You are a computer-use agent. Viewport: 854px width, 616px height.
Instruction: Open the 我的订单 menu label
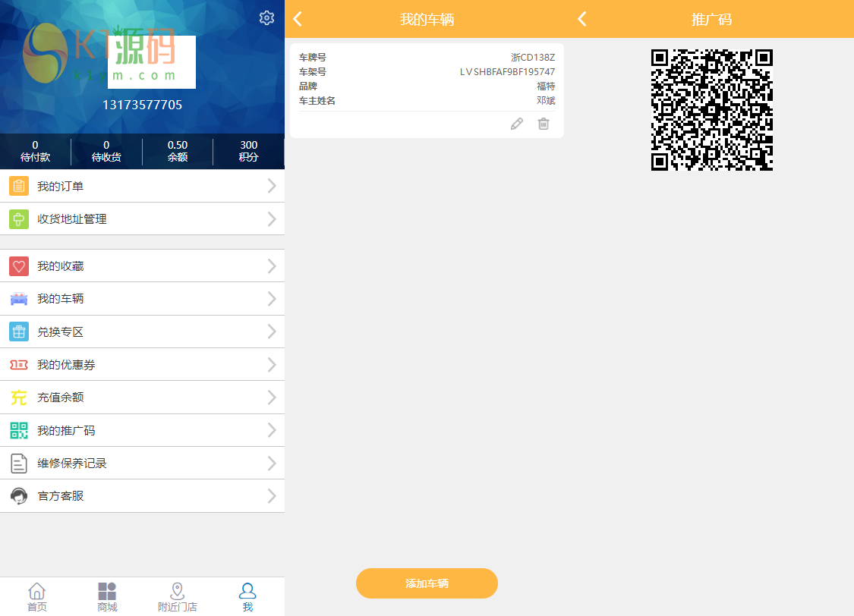click(61, 186)
